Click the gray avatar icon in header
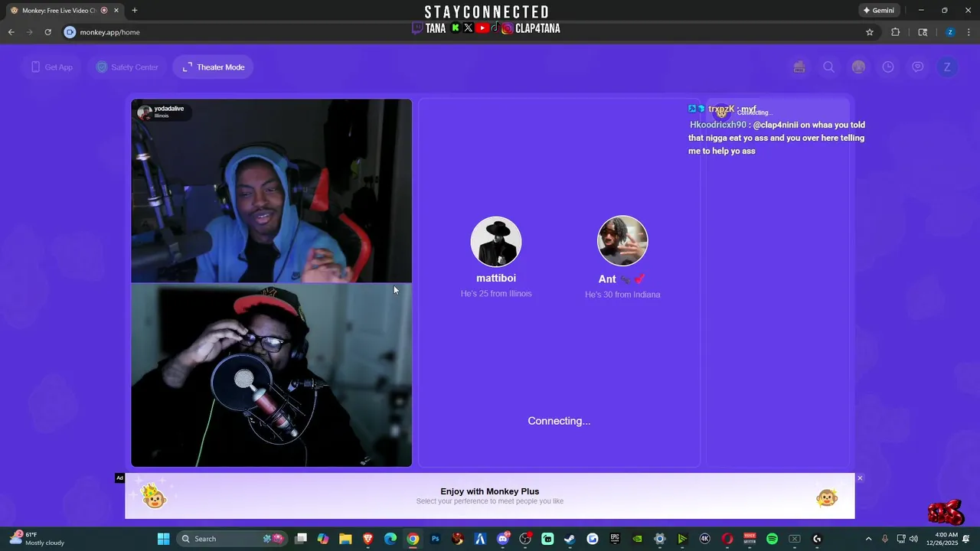Viewport: 980px width, 551px height. [858, 67]
